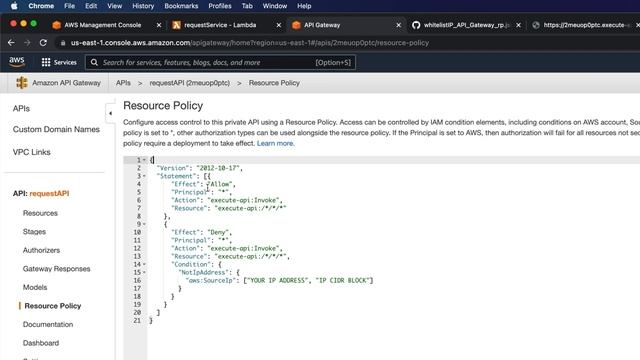The height and width of the screenshot is (360, 640).
Task: Close the AWS Management Console tab
Action: click(x=159, y=25)
